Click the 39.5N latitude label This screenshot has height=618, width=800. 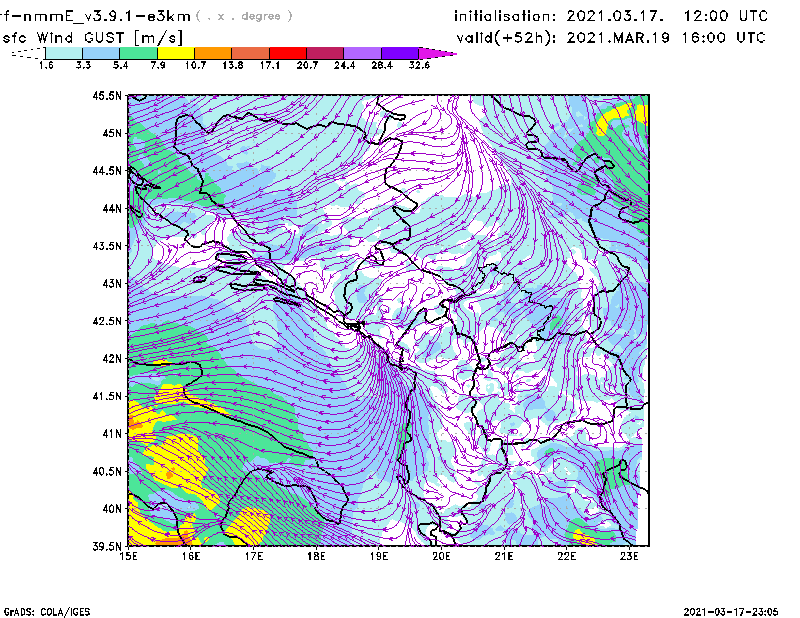point(107,547)
